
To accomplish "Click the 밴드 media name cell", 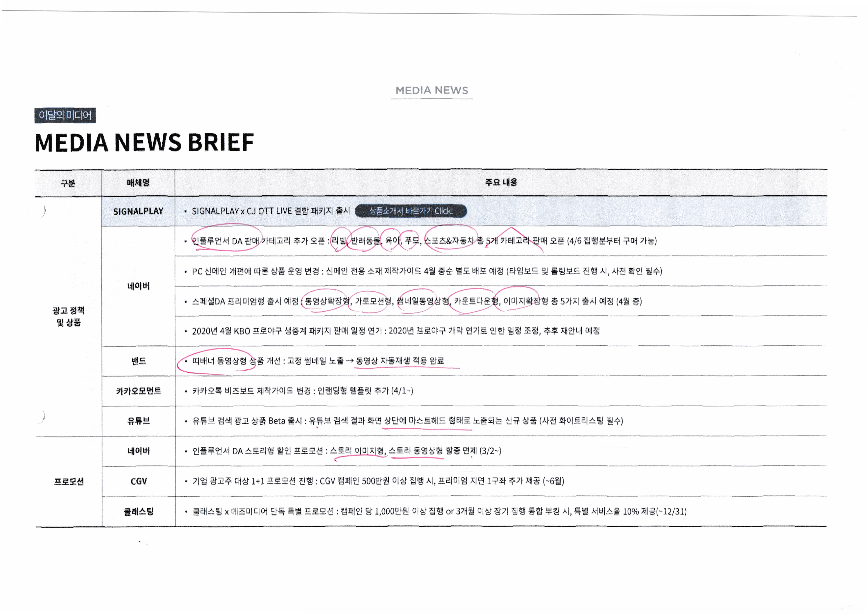I will click(x=138, y=361).
